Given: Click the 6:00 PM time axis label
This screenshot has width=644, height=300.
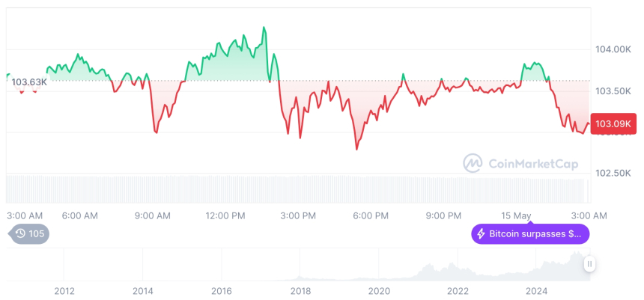Looking at the screenshot, I should click(371, 215).
